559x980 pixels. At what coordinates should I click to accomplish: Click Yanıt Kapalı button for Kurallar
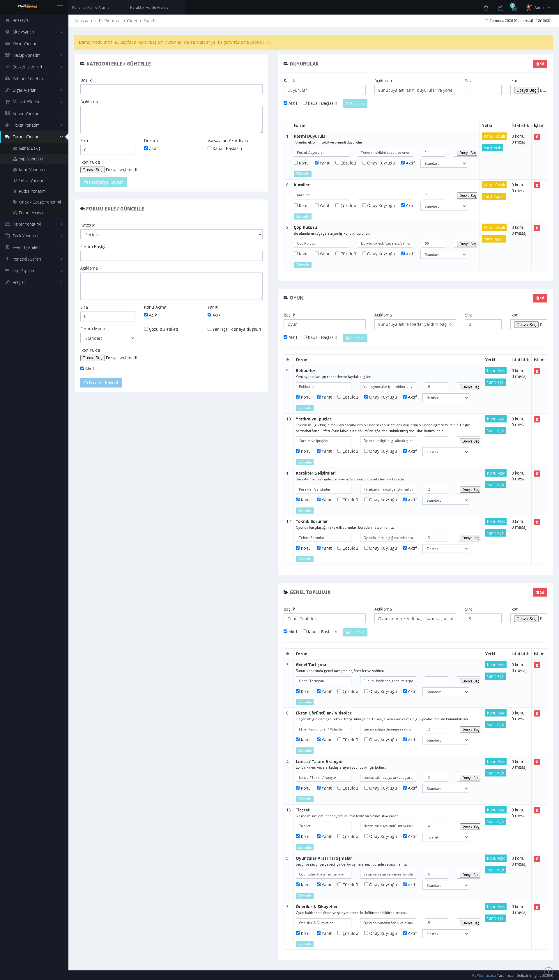[494, 197]
